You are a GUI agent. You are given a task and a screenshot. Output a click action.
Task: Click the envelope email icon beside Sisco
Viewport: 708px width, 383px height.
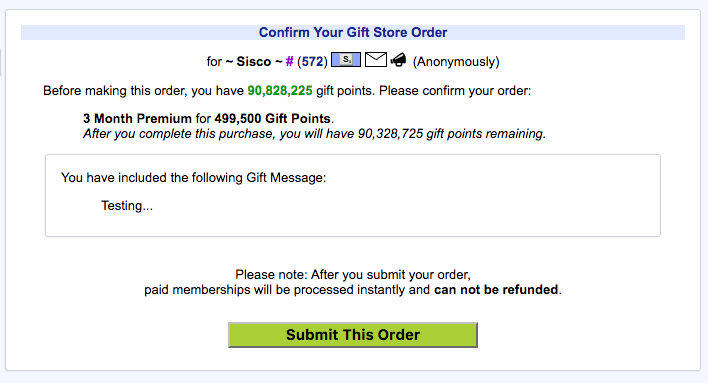coord(376,60)
